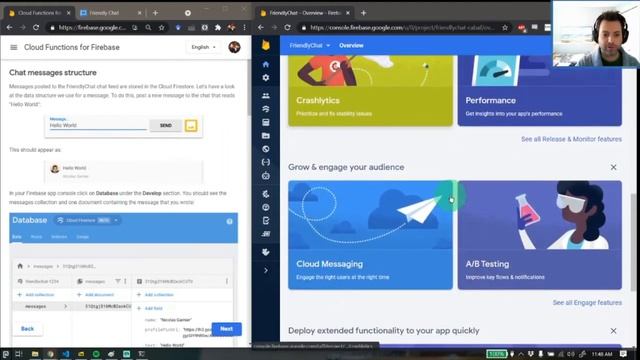Dismiss Grow & engage your audience section

point(613,167)
